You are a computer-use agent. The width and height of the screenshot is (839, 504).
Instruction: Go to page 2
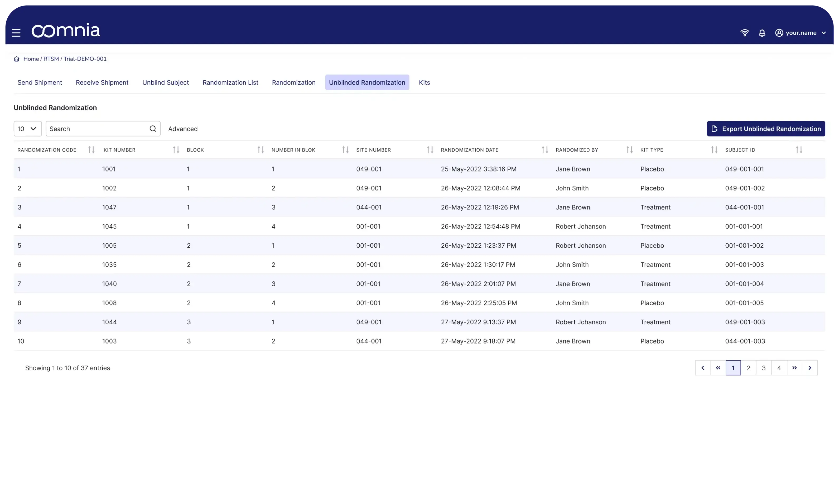[749, 368]
